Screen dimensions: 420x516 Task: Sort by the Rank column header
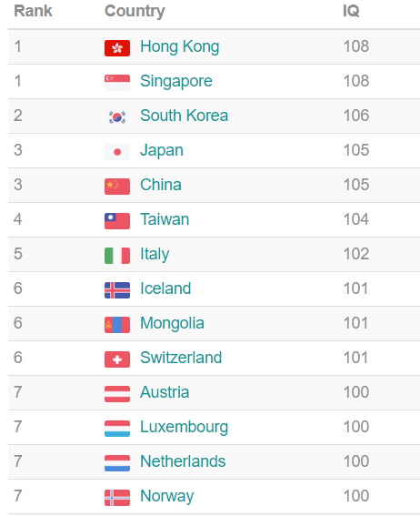[33, 11]
